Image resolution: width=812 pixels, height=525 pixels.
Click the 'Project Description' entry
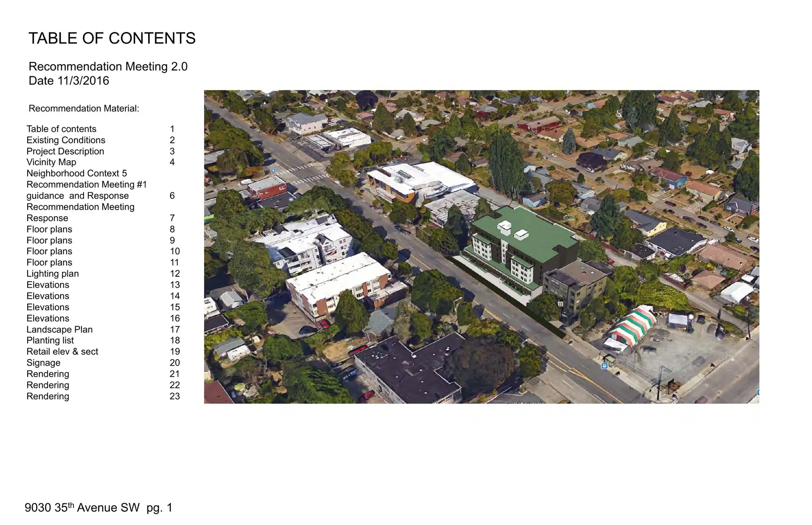65,151
